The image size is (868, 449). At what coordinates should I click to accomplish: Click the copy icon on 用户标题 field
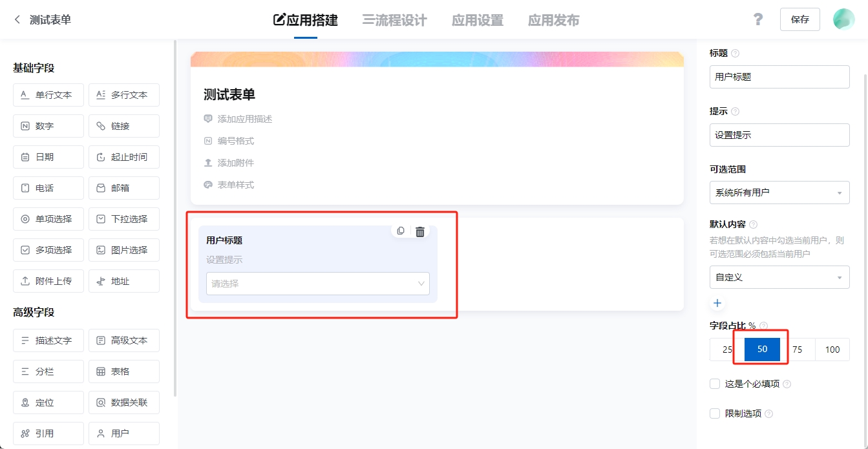point(401,231)
